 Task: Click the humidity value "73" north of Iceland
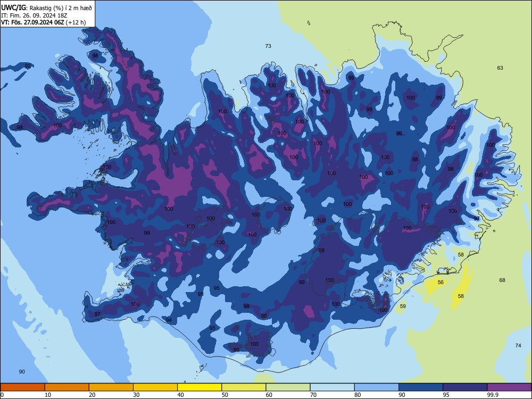coord(268,46)
